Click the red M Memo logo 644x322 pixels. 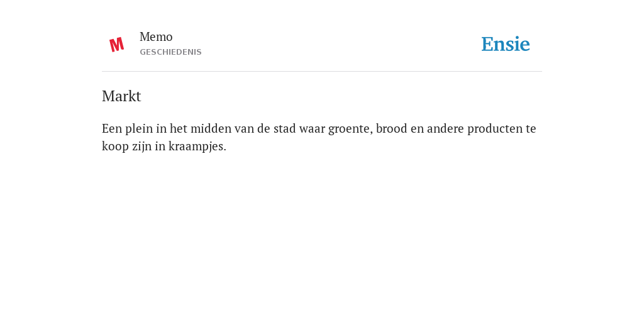pyautogui.click(x=116, y=45)
